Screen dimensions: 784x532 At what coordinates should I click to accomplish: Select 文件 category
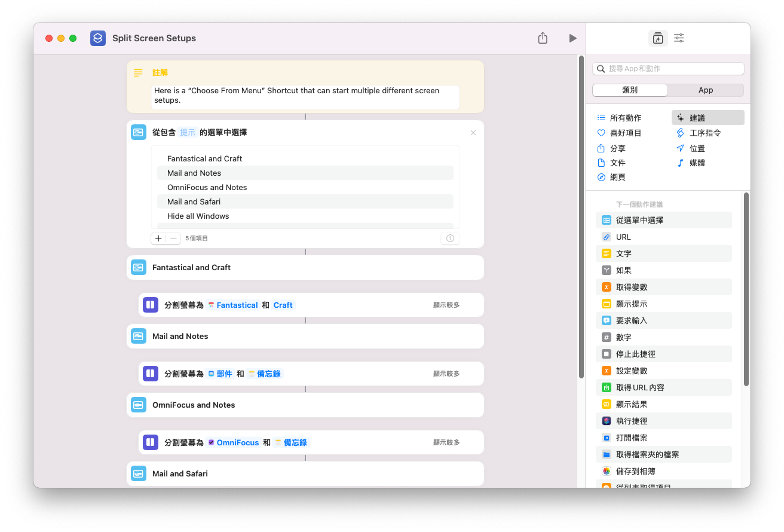(611, 163)
